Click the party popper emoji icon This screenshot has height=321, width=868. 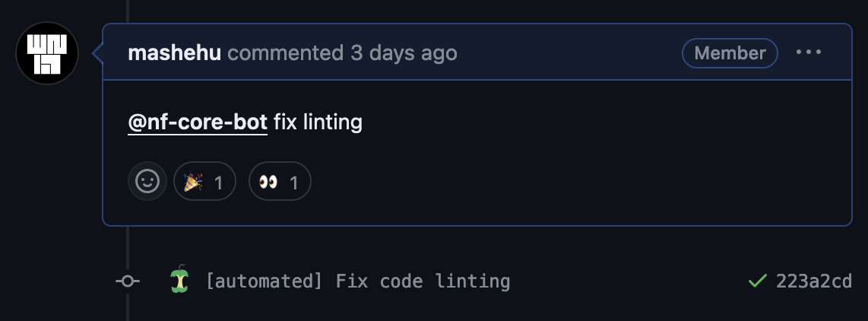coord(193,182)
